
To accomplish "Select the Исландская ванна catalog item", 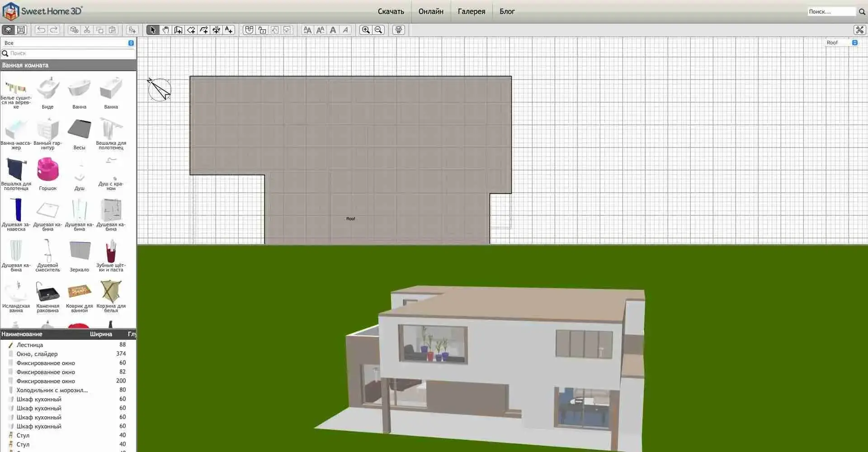I will click(x=16, y=296).
